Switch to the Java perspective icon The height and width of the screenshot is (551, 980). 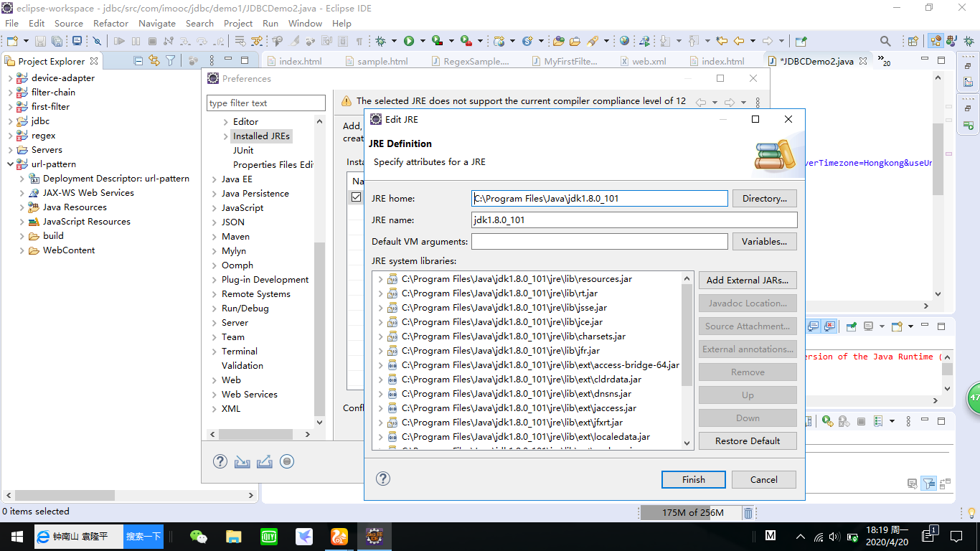tap(951, 41)
